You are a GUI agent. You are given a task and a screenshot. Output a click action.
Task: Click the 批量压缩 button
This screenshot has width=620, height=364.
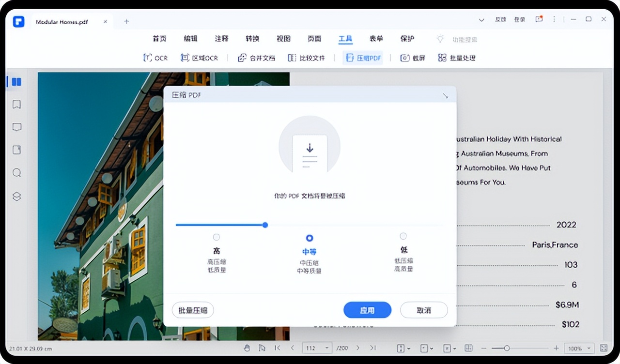pyautogui.click(x=192, y=310)
